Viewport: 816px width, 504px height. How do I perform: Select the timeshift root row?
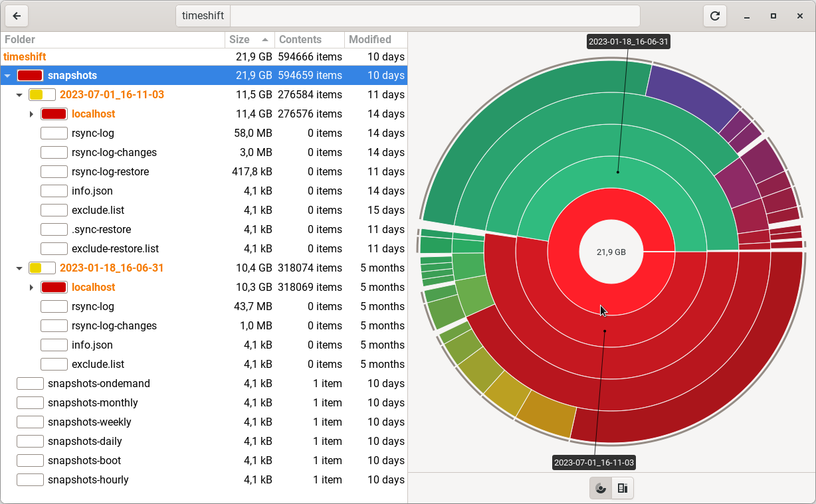(203, 57)
